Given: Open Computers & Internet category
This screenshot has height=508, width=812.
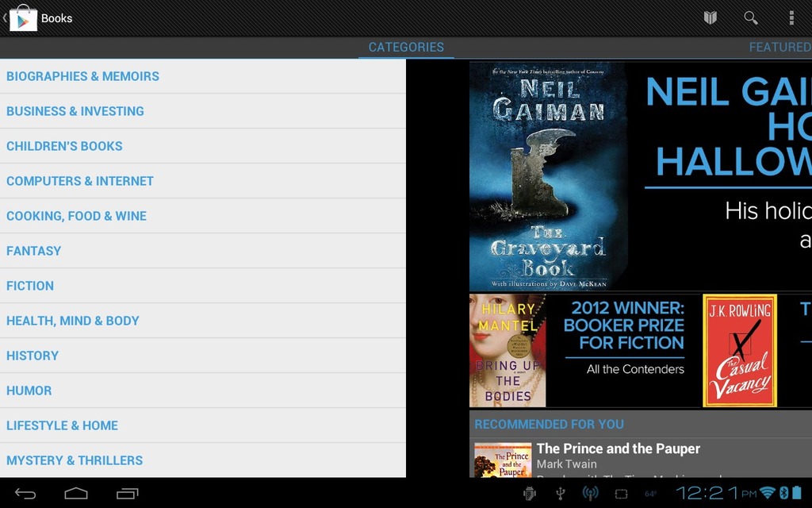Looking at the screenshot, I should (x=203, y=181).
